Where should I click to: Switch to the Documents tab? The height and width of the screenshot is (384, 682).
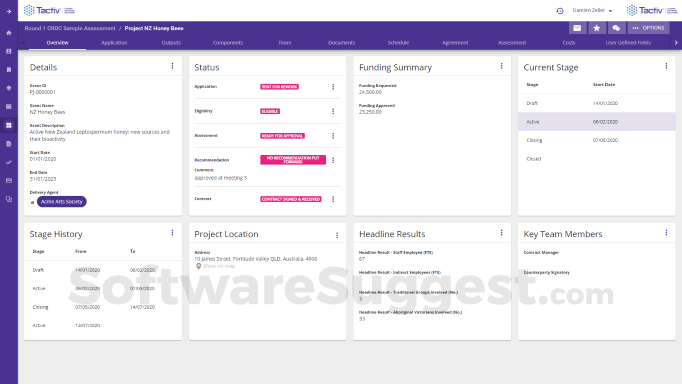point(341,43)
